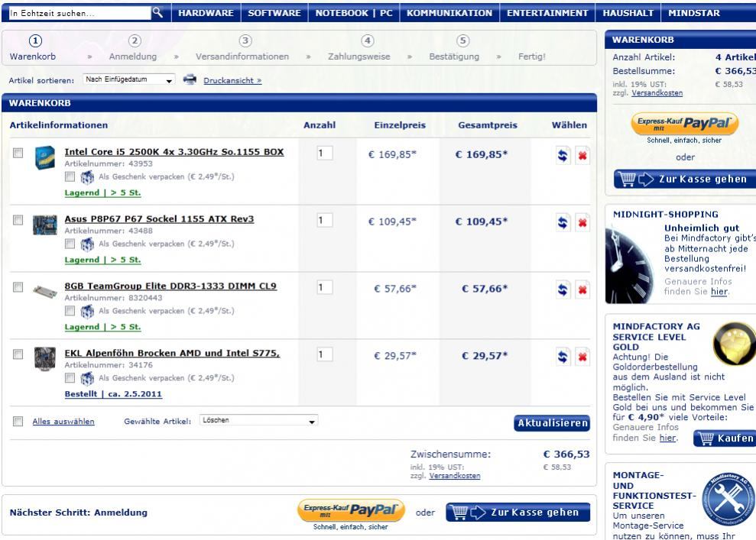Open the Druckansicht link
The width and height of the screenshot is (756, 540).
tap(232, 80)
